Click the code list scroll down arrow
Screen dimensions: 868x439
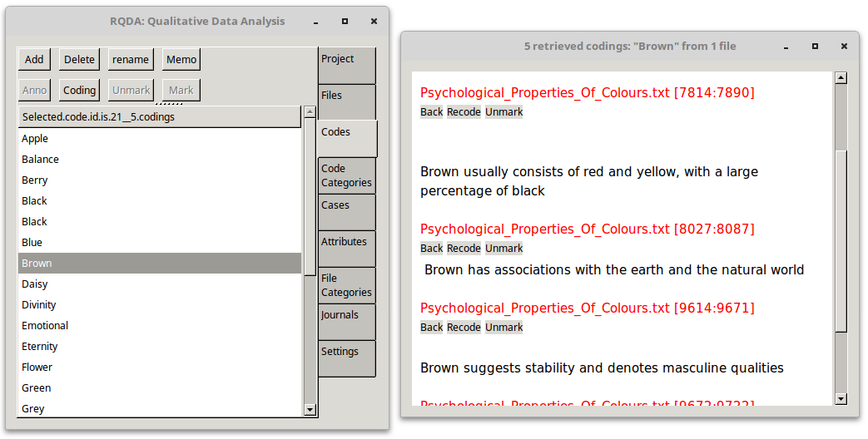[310, 410]
